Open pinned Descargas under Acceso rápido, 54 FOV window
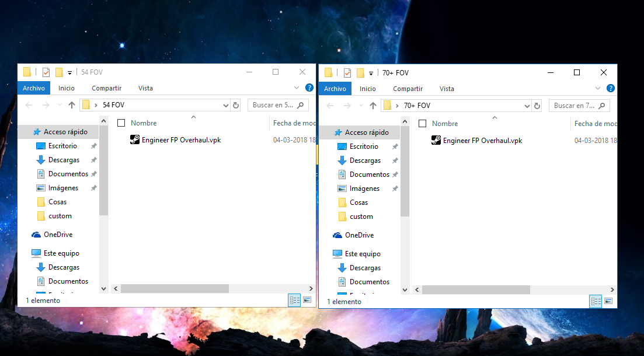This screenshot has height=356, width=644. (64, 159)
